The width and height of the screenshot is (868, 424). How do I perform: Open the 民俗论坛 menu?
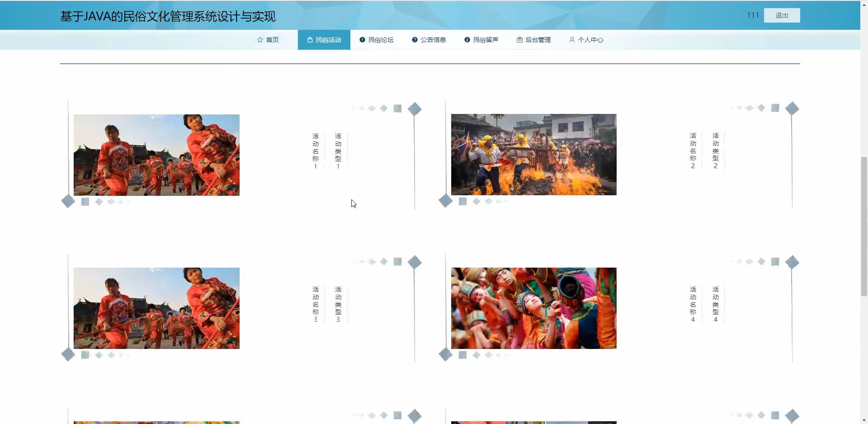(377, 40)
